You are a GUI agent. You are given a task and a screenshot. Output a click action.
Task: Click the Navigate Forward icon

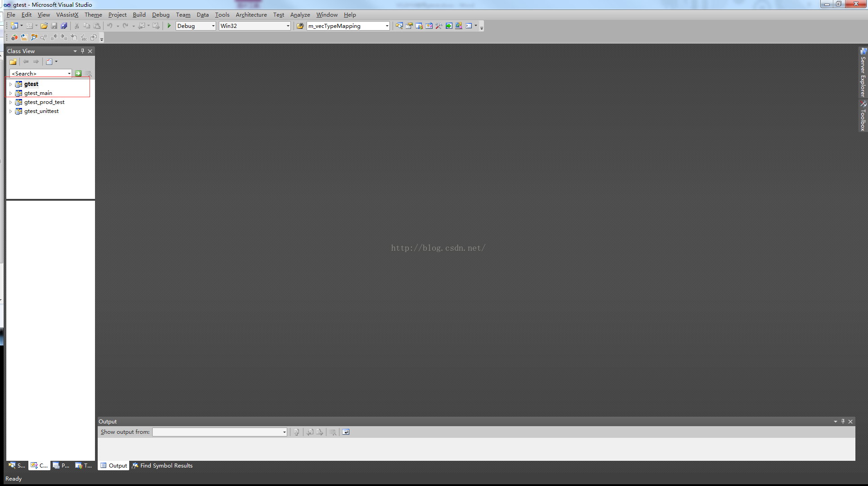156,26
